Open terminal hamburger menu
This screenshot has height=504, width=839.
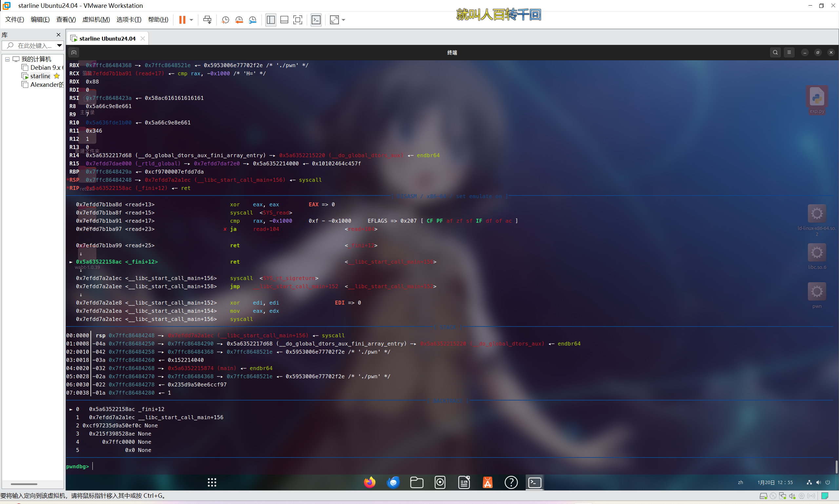(789, 52)
